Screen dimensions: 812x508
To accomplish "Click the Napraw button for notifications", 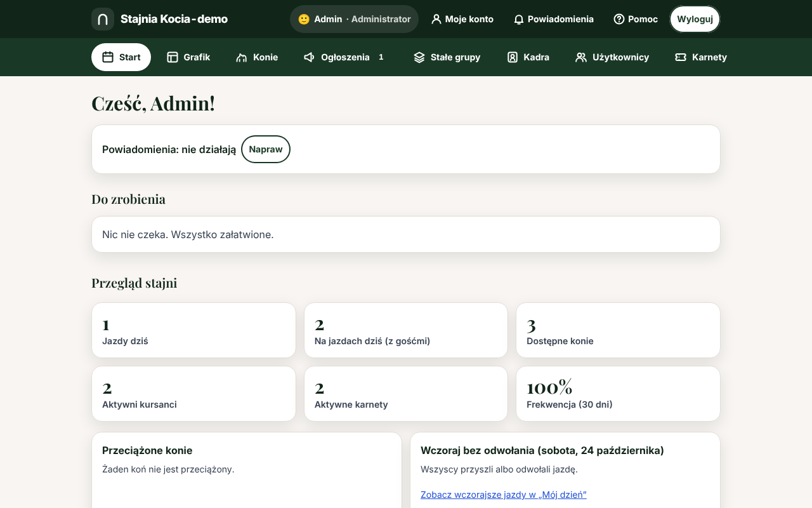I will click(x=266, y=149).
